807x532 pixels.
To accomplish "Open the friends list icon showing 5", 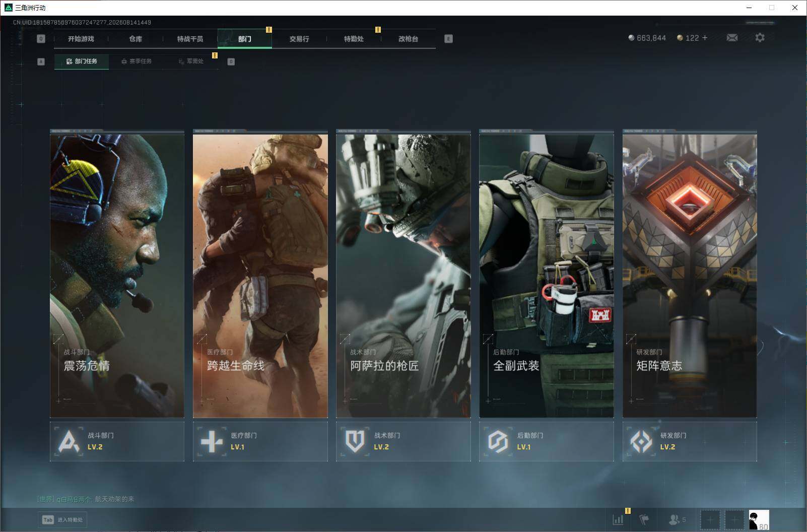I will pos(677,519).
